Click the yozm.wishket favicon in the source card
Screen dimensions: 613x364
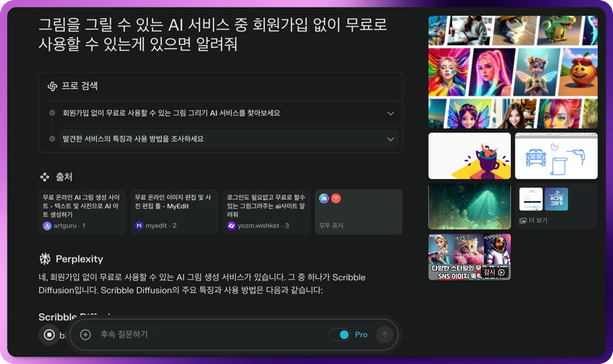232,226
